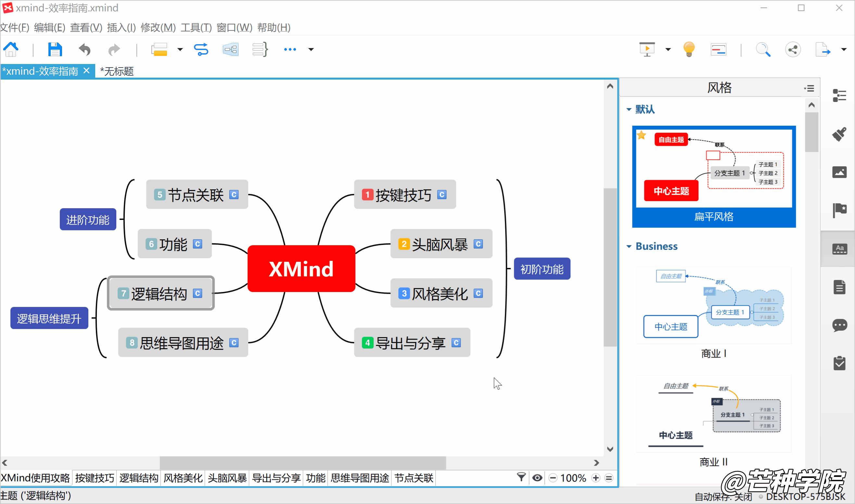
Task: Open the 风格美化 sheet tab at the bottom
Action: click(x=183, y=478)
